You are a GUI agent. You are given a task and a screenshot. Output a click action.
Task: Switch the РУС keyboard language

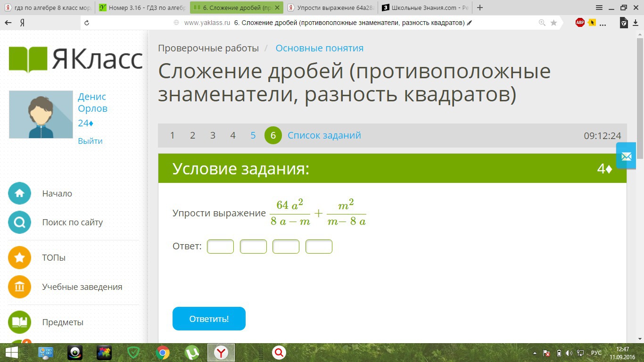click(596, 353)
